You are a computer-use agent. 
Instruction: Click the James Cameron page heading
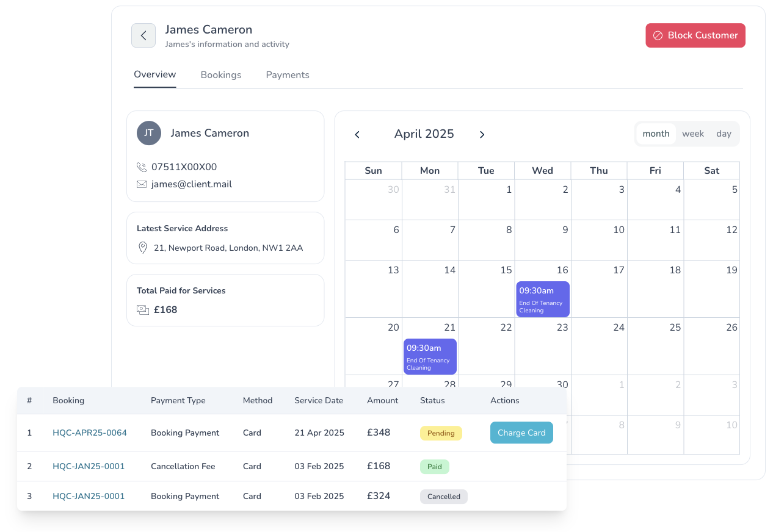(209, 29)
